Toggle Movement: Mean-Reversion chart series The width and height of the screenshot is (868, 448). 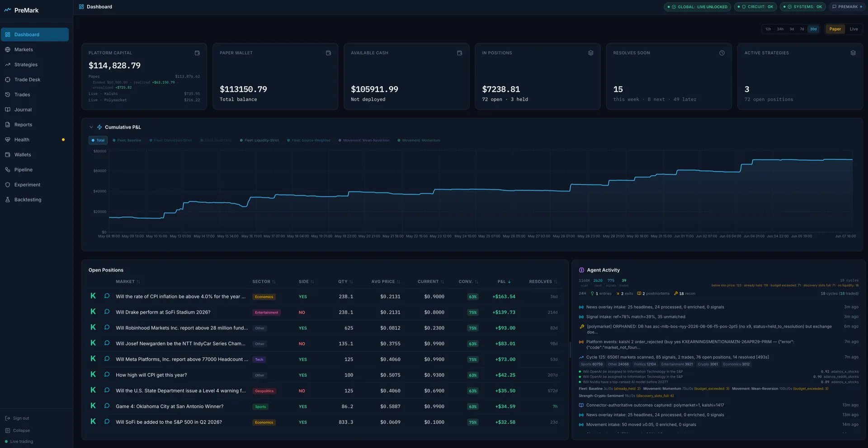[x=364, y=140]
